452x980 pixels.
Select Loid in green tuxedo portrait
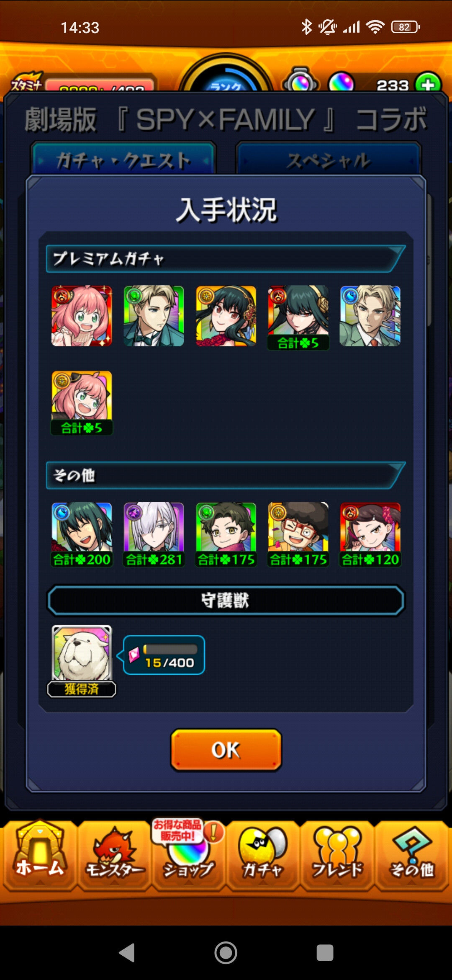154,316
